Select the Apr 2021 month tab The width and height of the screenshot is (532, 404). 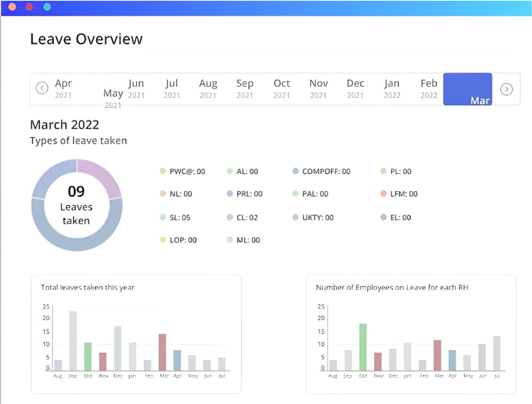pos(63,89)
